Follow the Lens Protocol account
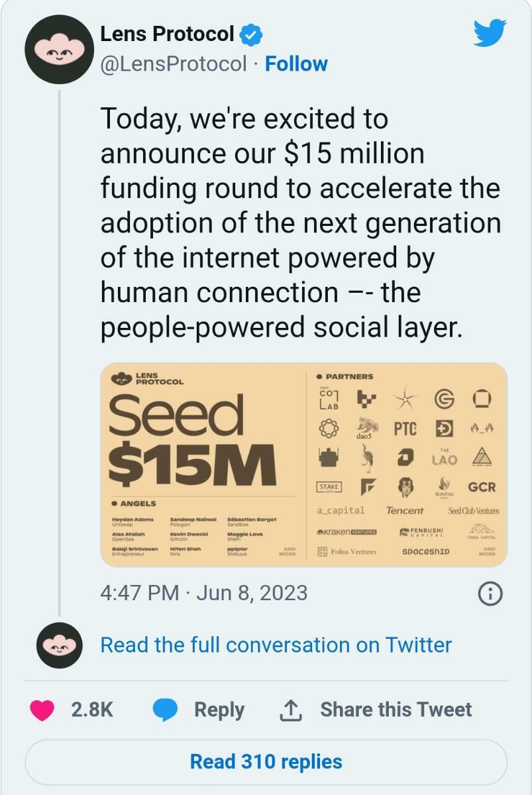Screen dimensions: 532x795 [x=296, y=64]
